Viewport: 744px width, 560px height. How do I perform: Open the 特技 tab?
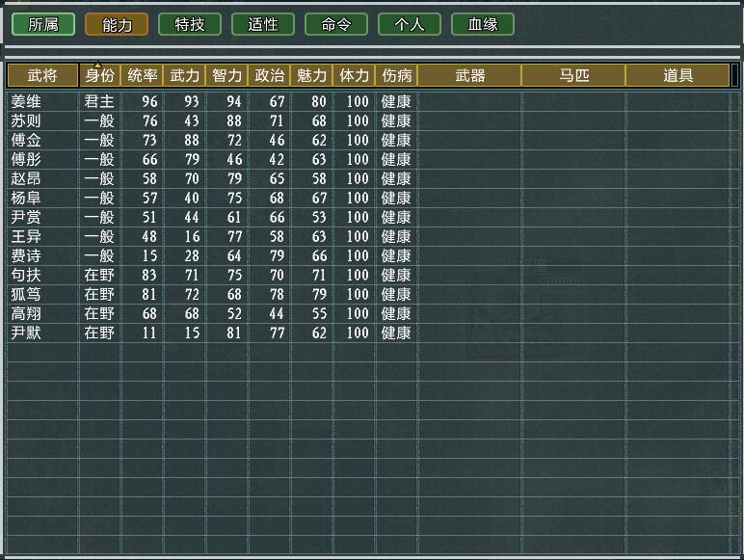coord(190,24)
